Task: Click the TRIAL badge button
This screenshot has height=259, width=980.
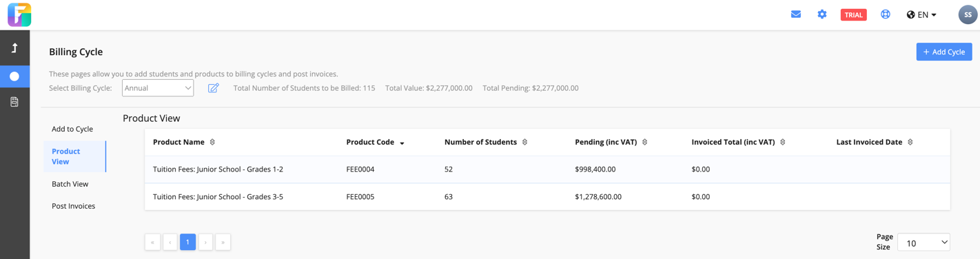Action: 853,14
